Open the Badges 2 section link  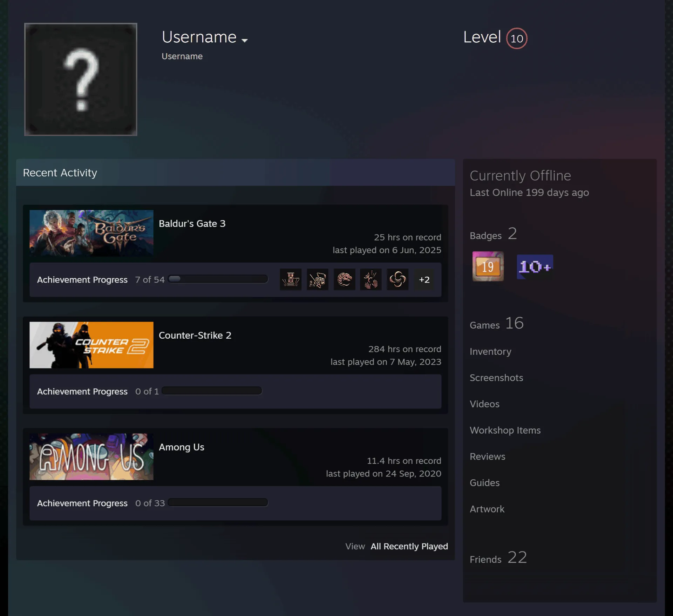click(x=493, y=234)
